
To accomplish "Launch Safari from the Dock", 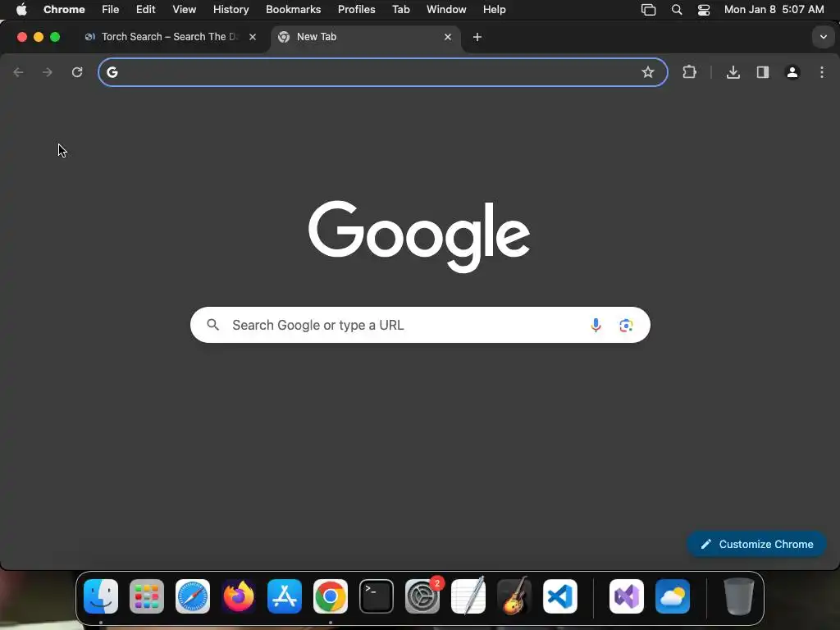I will pos(193,596).
